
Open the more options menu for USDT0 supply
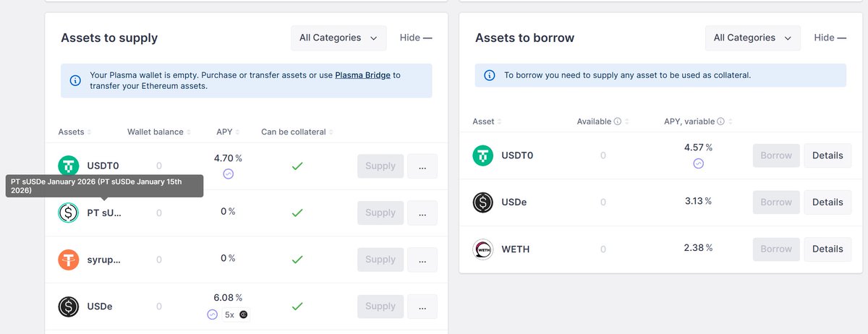(x=422, y=166)
